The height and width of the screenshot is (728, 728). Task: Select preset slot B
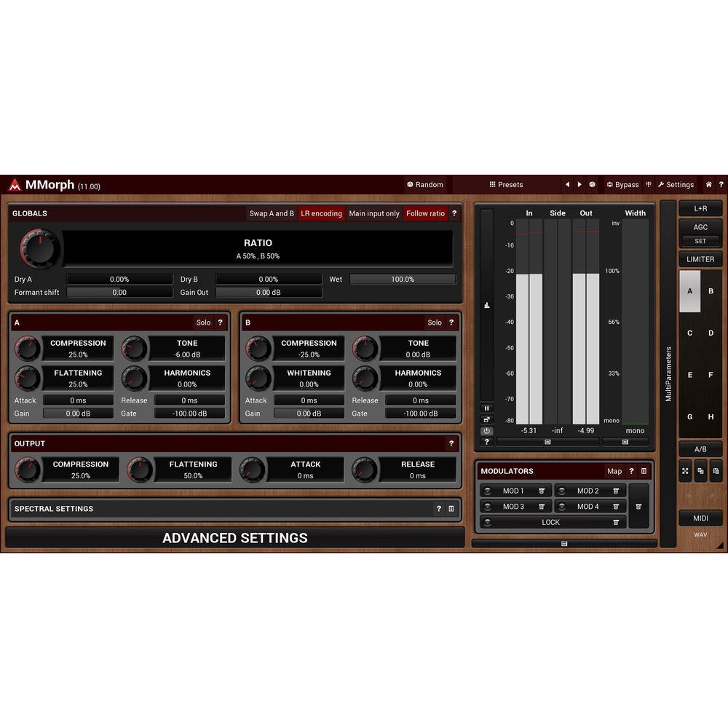711,291
